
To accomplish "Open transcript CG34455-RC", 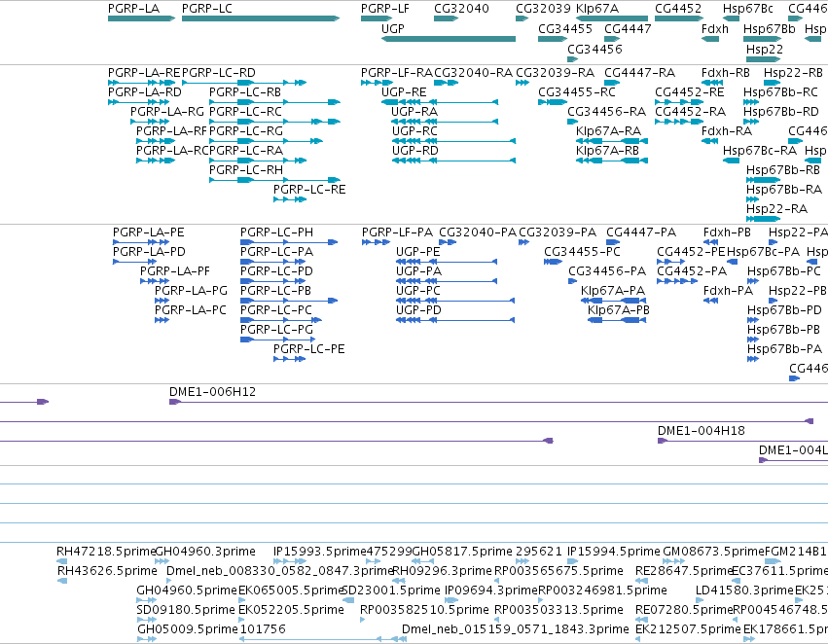I will (577, 92).
